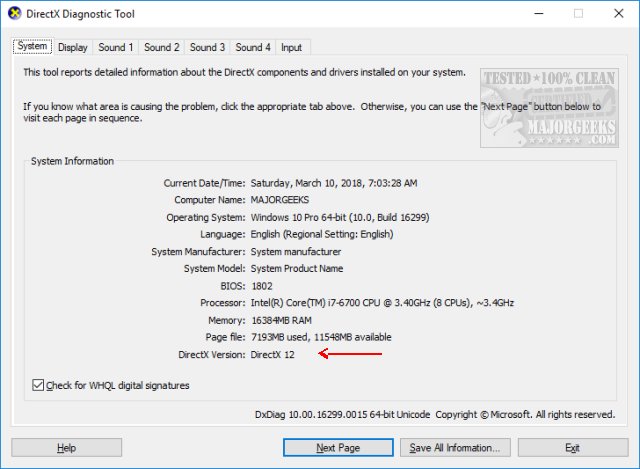Open the Sound 4 tab
The height and width of the screenshot is (469, 640).
253,47
